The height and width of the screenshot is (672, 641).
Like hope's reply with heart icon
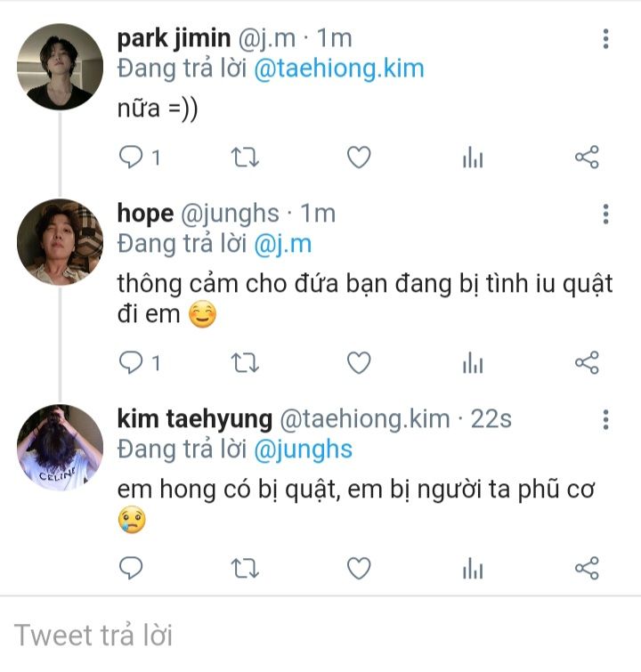(358, 363)
